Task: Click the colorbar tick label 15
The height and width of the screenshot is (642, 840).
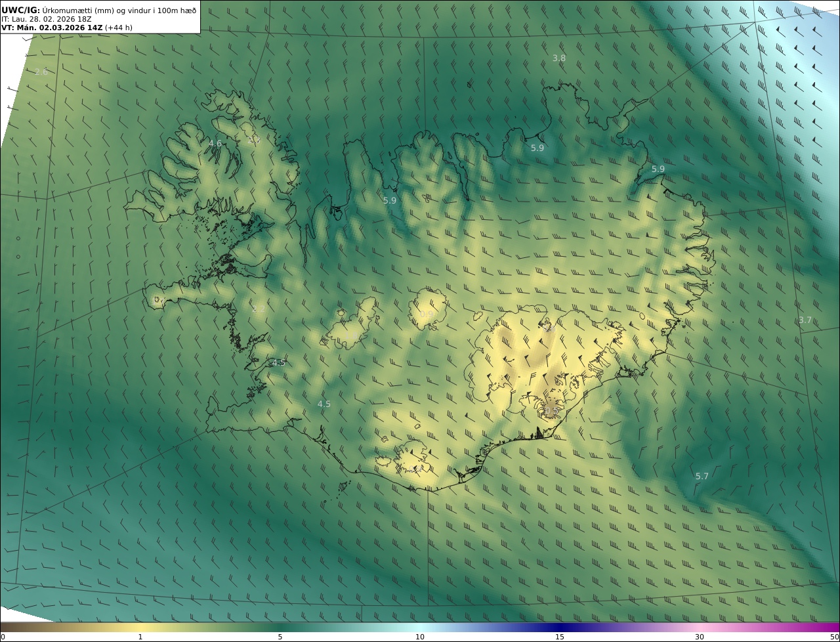Action: 560,637
